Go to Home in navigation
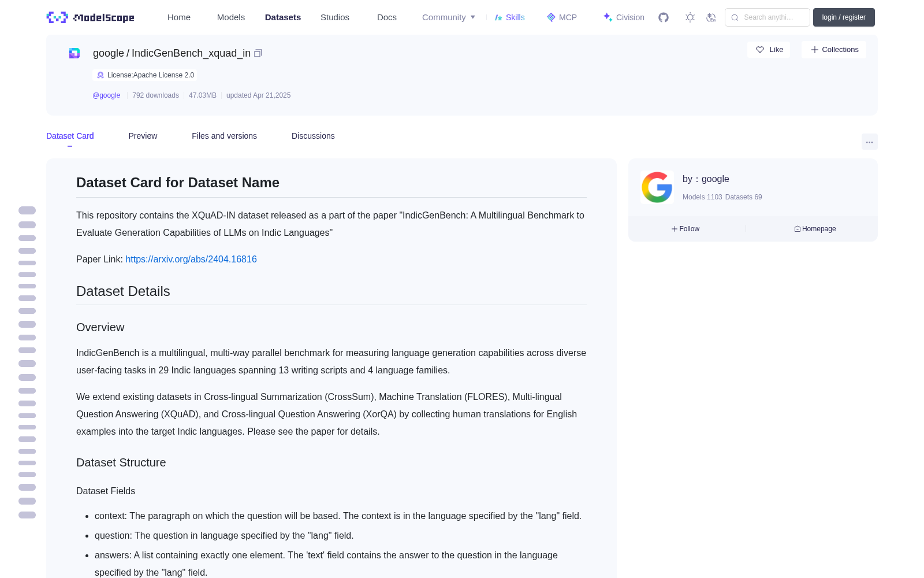 [x=179, y=17]
